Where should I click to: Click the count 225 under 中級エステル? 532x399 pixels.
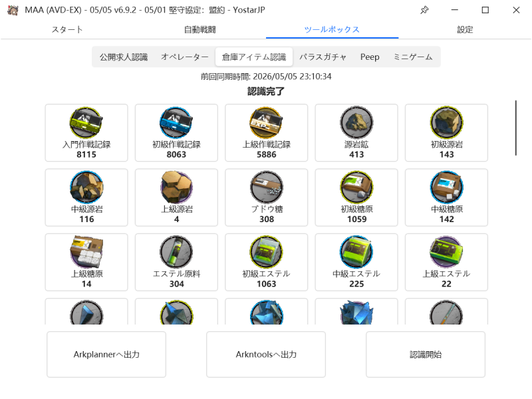[356, 284]
